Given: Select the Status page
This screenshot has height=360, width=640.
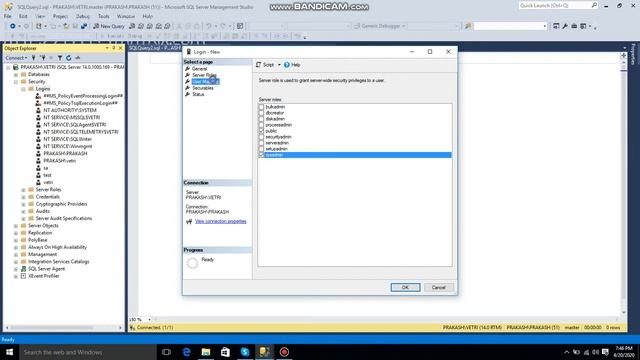Looking at the screenshot, I should pos(198,94).
